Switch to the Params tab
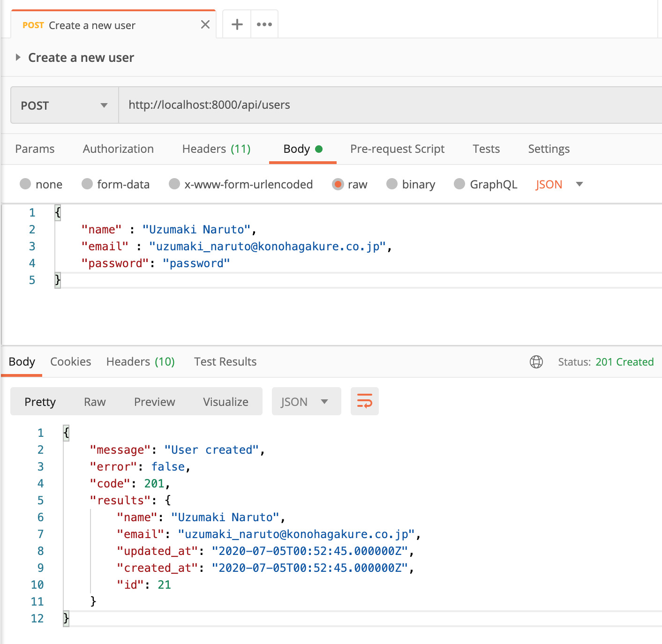Image resolution: width=662 pixels, height=644 pixels. click(35, 149)
